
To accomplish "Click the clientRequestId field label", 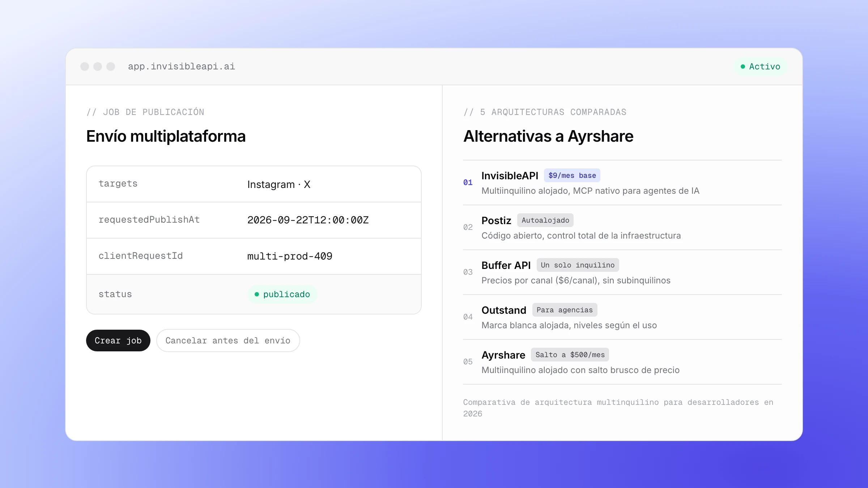I will click(140, 256).
